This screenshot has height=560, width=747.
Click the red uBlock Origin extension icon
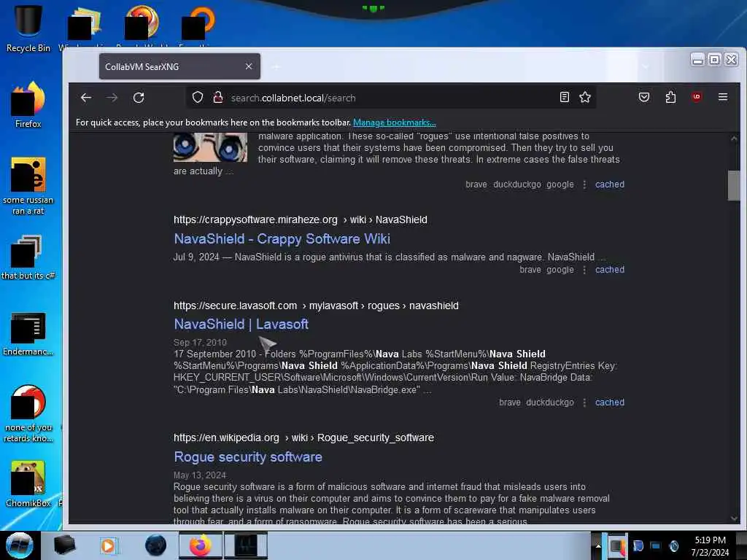tap(697, 97)
